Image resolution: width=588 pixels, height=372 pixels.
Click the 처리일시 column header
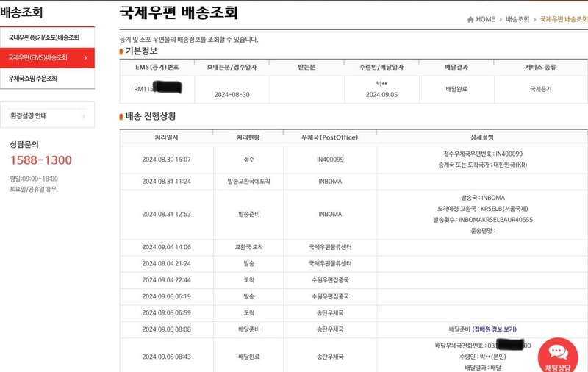[x=166, y=137]
